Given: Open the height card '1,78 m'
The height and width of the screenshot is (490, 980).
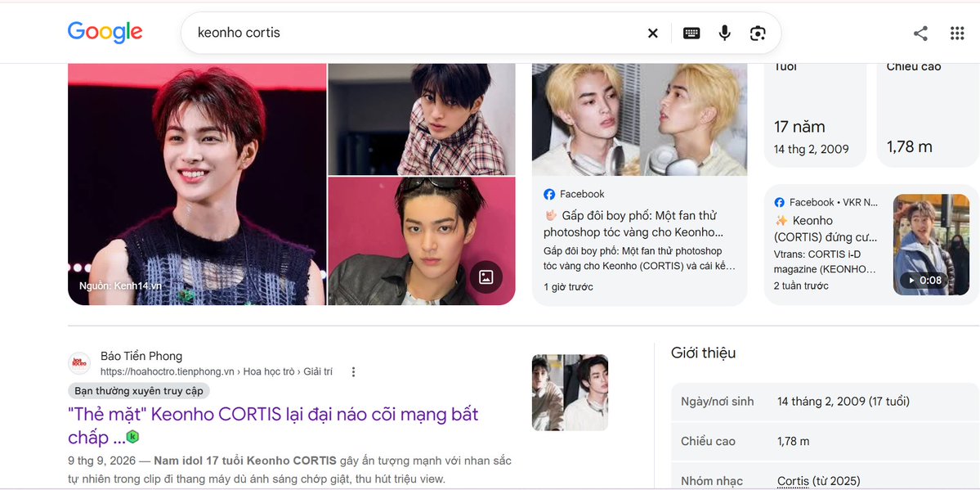Looking at the screenshot, I should tap(929, 116).
